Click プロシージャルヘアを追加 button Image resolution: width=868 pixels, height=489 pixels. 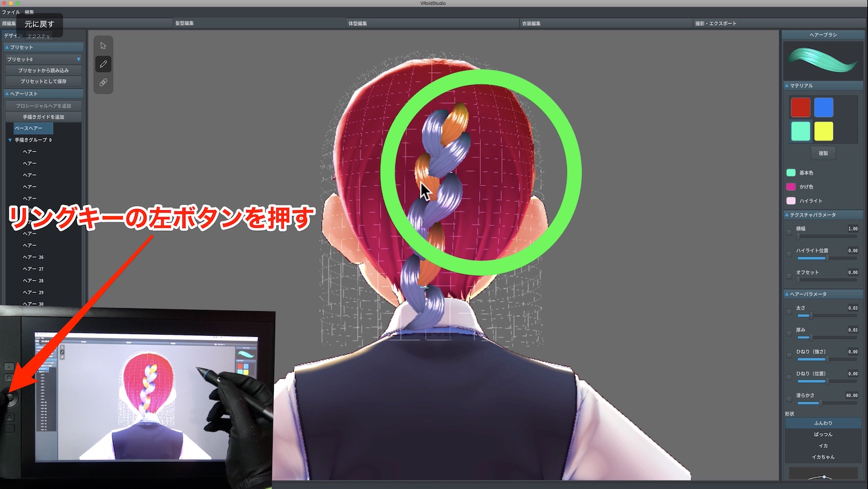pos(43,106)
